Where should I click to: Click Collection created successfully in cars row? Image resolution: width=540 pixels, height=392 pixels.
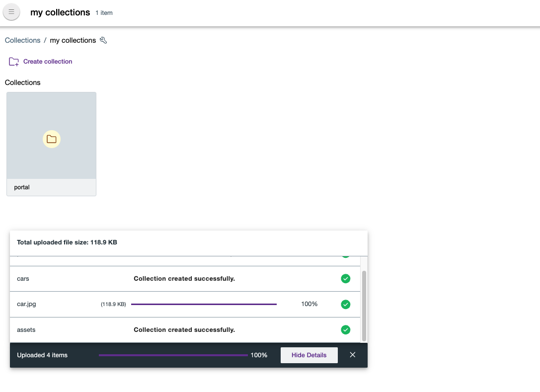(184, 278)
